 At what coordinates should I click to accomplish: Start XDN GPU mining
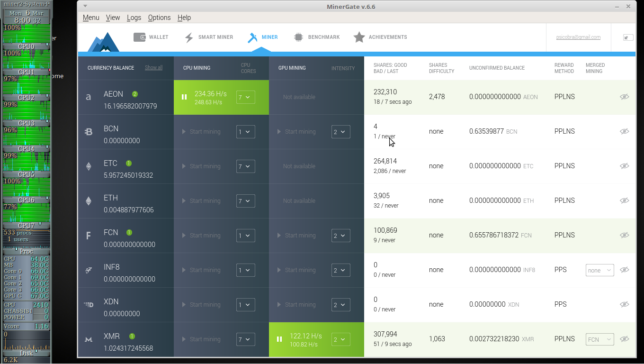[296, 305]
